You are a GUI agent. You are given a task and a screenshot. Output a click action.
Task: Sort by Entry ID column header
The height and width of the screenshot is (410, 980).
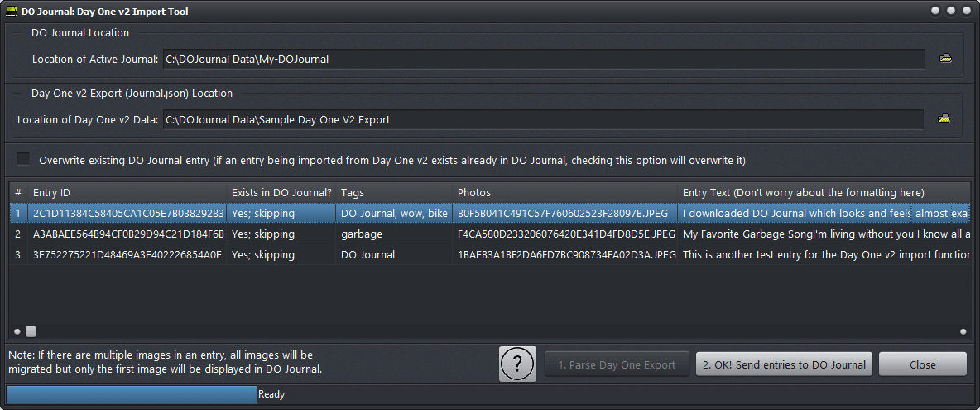[127, 193]
